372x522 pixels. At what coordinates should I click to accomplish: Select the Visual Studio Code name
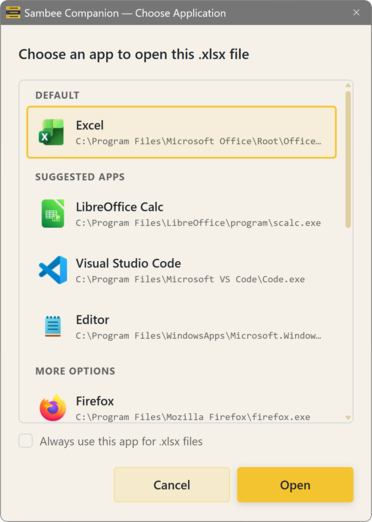click(128, 263)
